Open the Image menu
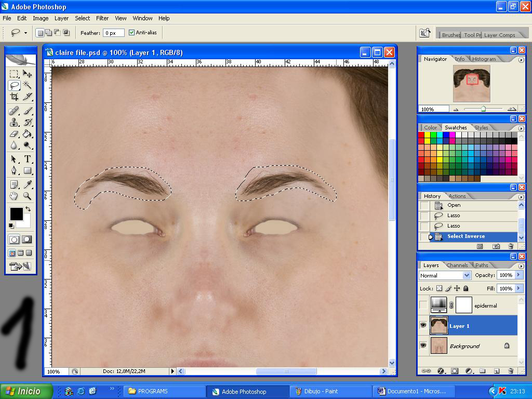Image resolution: width=532 pixels, height=399 pixels. click(x=41, y=18)
